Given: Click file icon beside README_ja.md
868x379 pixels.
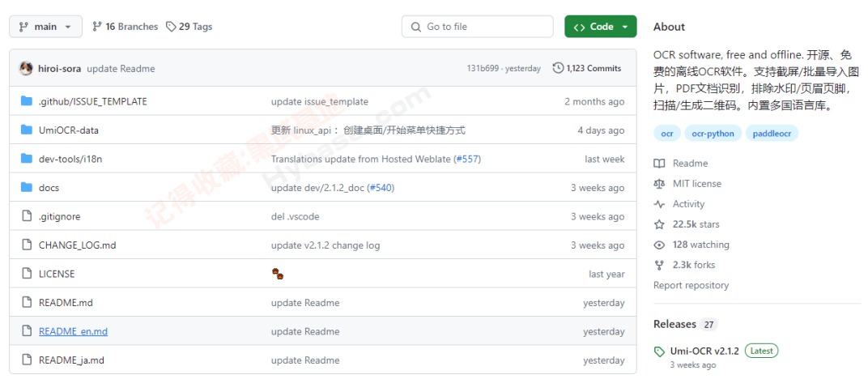Looking at the screenshot, I should coord(27,360).
